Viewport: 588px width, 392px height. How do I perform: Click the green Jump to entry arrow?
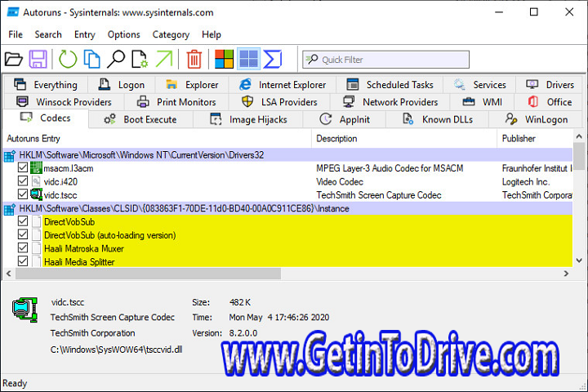164,60
